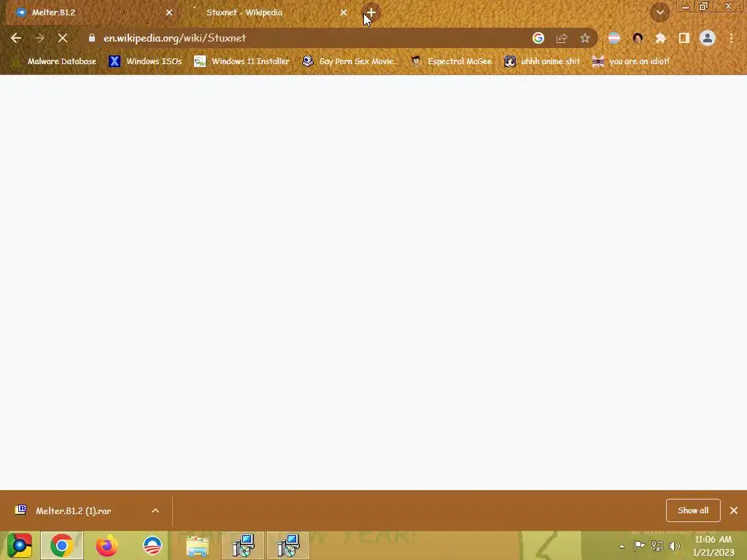This screenshot has width=747, height=560.
Task: Open Action Center flag icon
Action: point(639,546)
